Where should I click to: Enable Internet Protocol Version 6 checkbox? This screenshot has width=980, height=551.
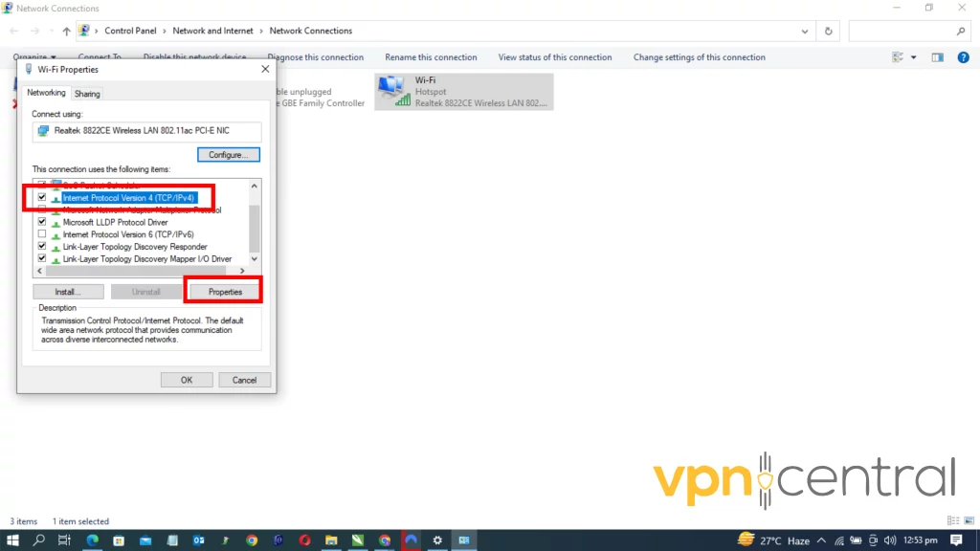pos(42,234)
